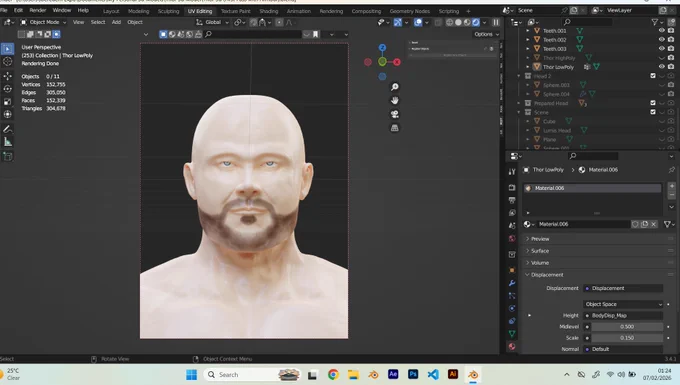Show Thor HighPoly in viewport
The height and width of the screenshot is (385, 680).
[662, 58]
